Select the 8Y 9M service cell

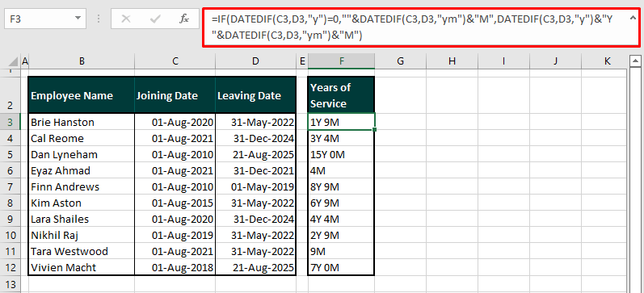coord(341,187)
